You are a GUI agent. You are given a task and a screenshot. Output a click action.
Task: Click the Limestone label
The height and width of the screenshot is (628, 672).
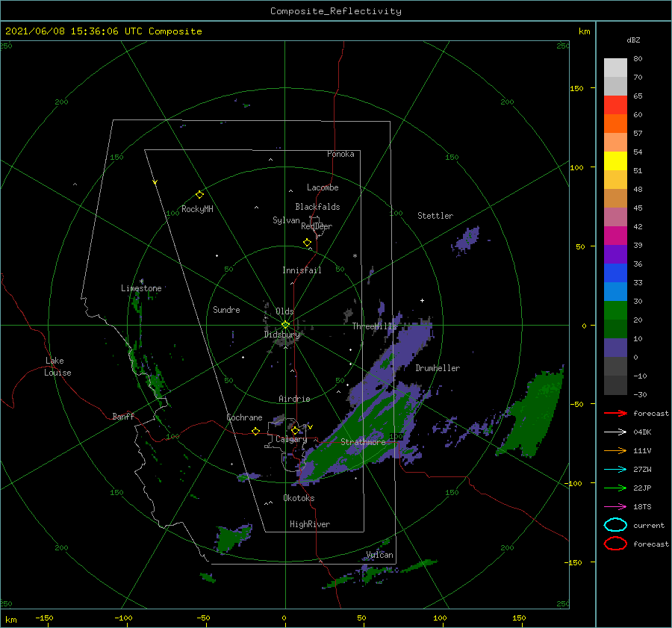coord(141,288)
